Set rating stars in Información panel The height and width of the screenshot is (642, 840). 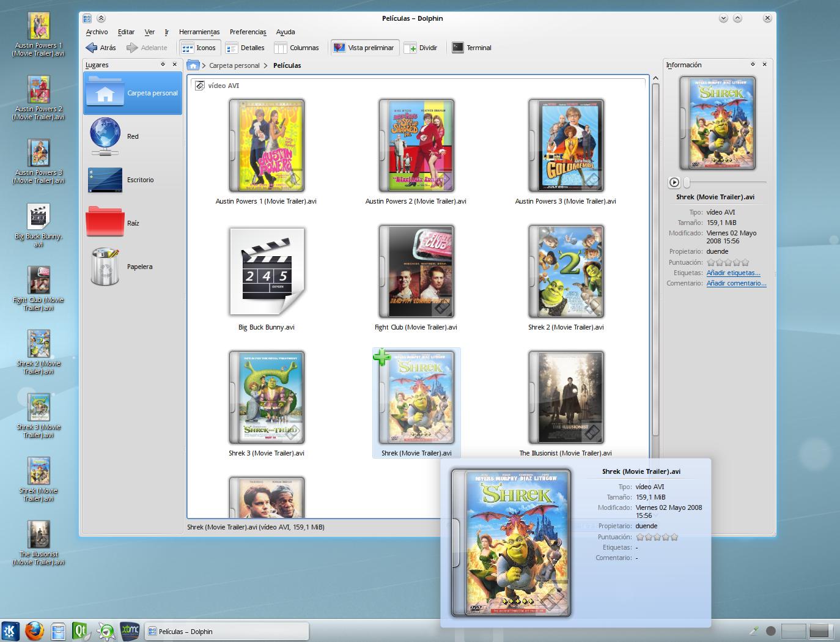pos(728,262)
